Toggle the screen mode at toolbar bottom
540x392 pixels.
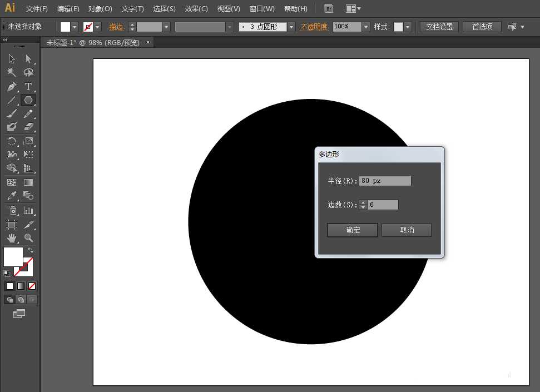click(x=18, y=313)
